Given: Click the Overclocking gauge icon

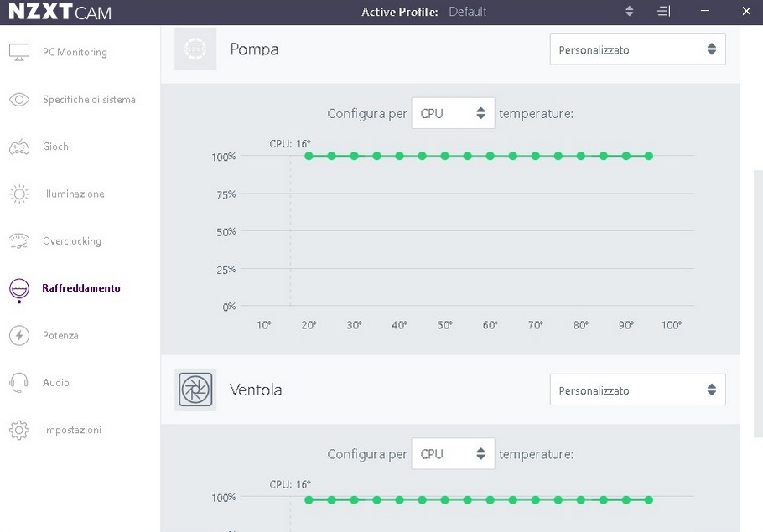Looking at the screenshot, I should tap(19, 241).
